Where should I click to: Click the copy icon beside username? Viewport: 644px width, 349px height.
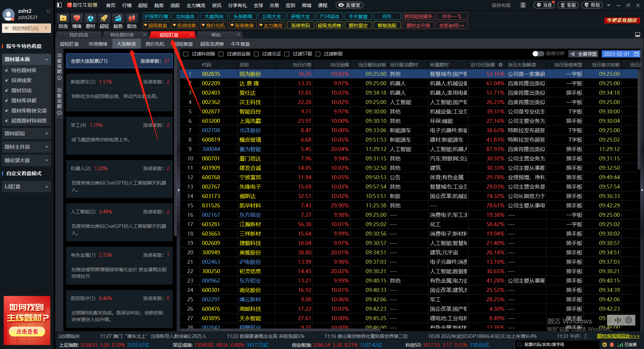49,11
